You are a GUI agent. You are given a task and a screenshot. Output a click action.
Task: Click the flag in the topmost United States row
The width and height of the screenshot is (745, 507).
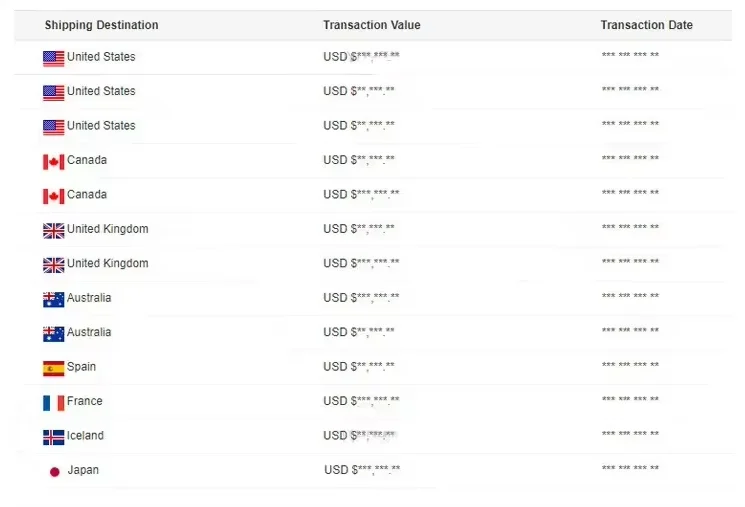[54, 58]
